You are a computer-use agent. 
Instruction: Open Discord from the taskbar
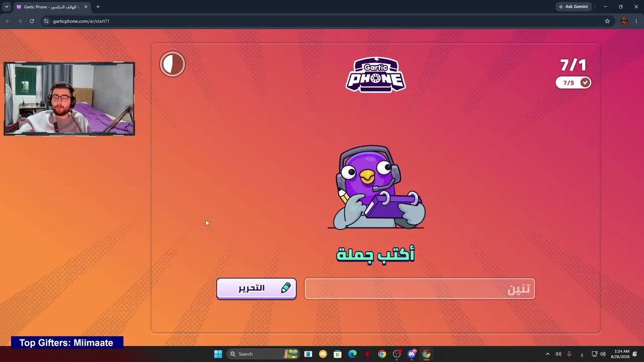(x=412, y=354)
